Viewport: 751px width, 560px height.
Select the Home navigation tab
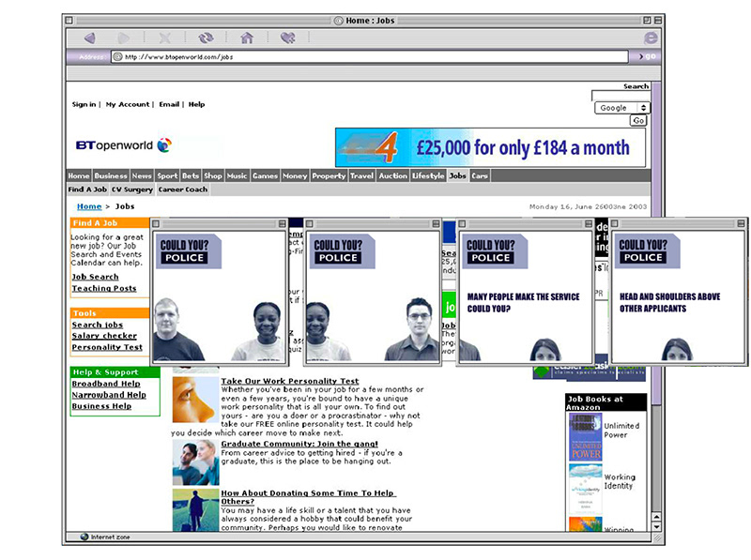[x=79, y=175]
